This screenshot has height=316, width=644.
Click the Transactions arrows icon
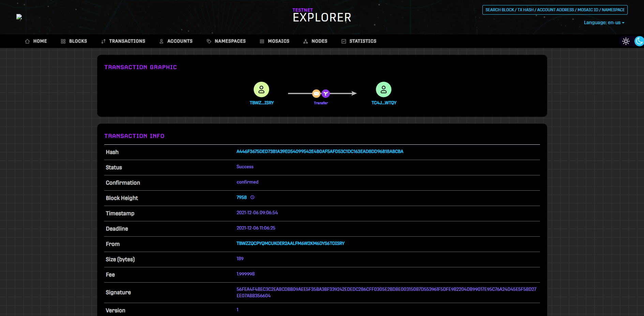point(103,41)
